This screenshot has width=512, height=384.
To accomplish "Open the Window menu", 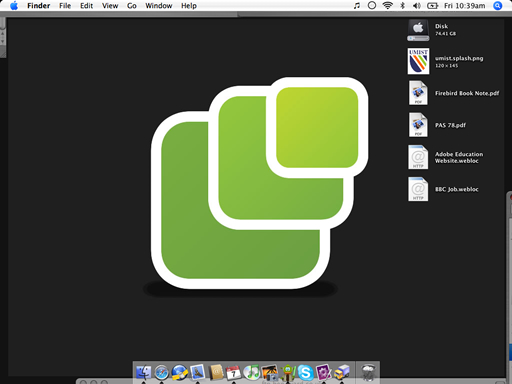I will pyautogui.click(x=159, y=6).
